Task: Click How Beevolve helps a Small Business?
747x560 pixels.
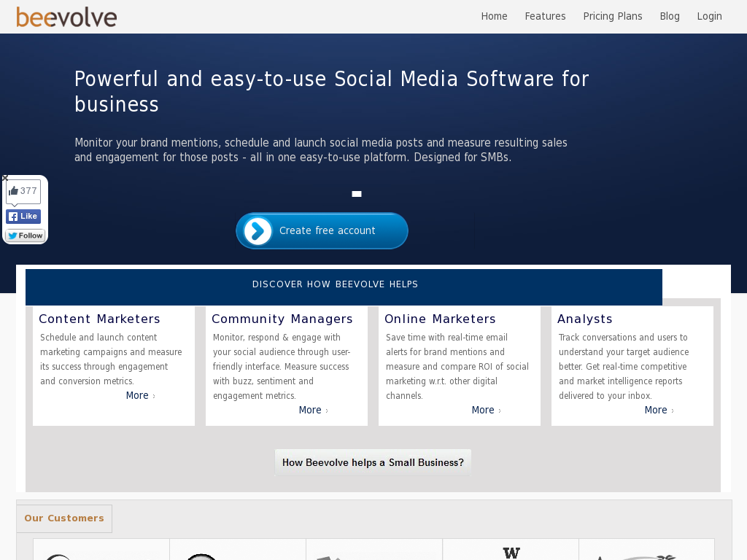Action: click(373, 462)
